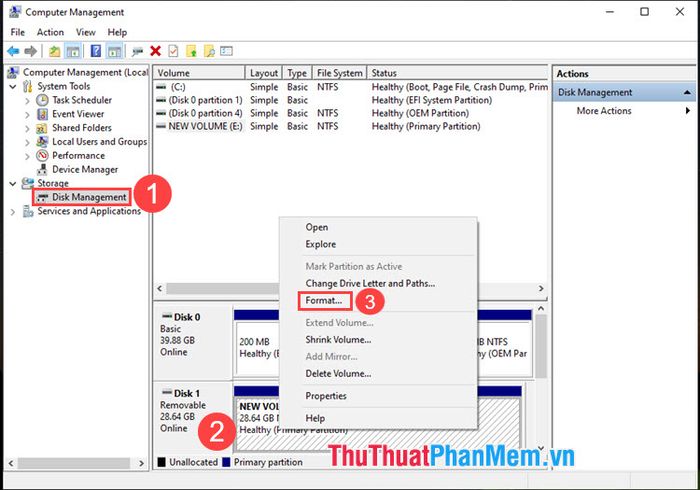Click the Local Users and Groups icon

(42, 142)
